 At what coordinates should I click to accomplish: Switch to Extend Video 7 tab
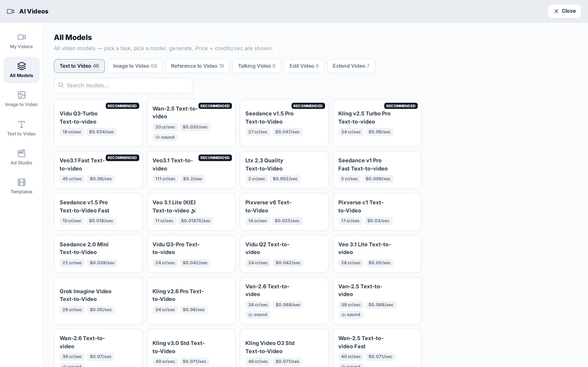point(351,66)
